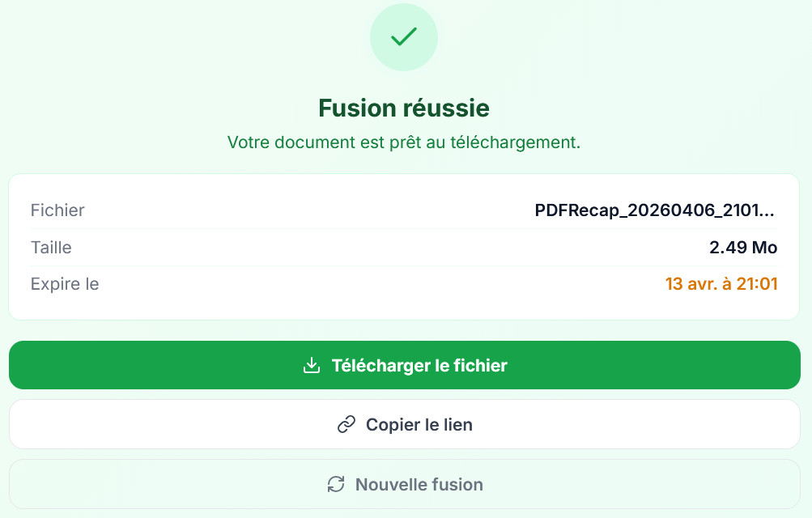Start a Nouvelle fusion
This screenshot has height=518, width=812.
[x=405, y=483]
